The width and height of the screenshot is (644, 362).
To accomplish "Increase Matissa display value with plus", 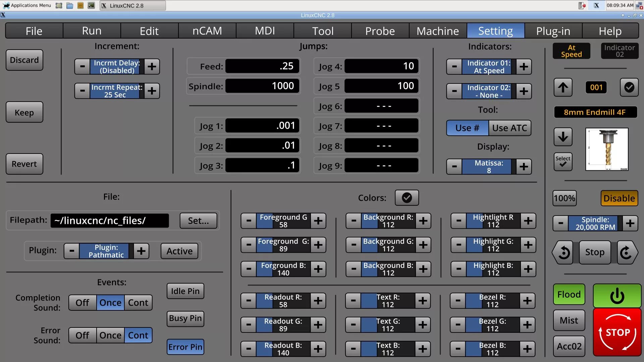I will coord(524,167).
